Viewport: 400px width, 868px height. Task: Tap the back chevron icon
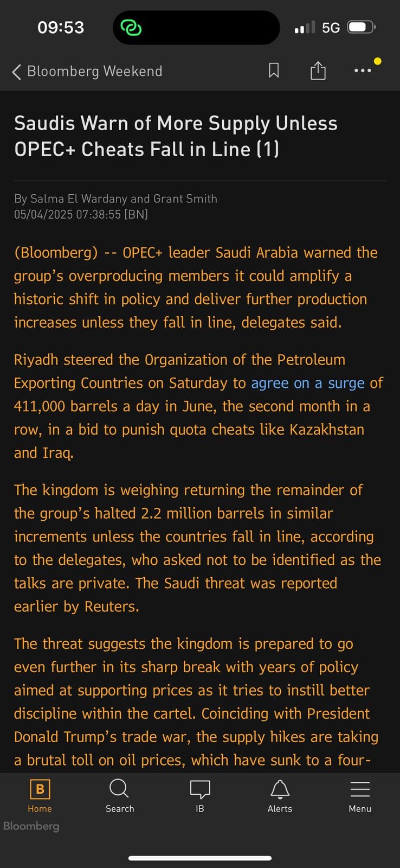pos(17,72)
